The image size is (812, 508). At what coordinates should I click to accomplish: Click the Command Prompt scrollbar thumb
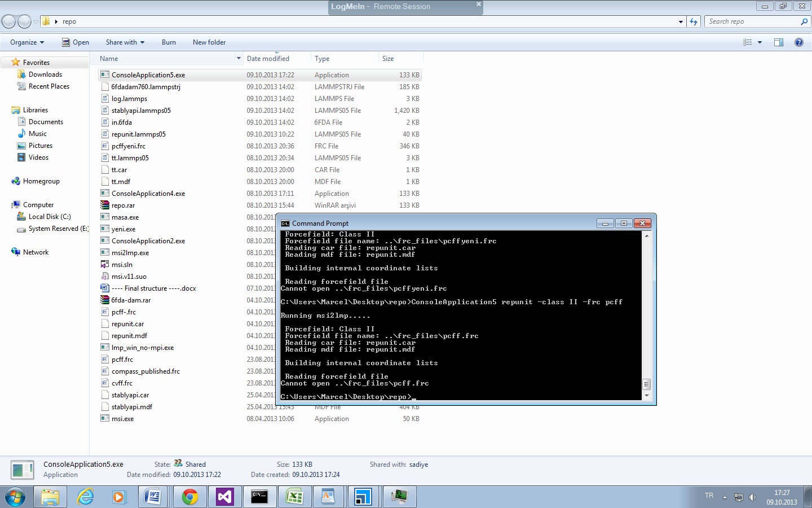click(646, 385)
